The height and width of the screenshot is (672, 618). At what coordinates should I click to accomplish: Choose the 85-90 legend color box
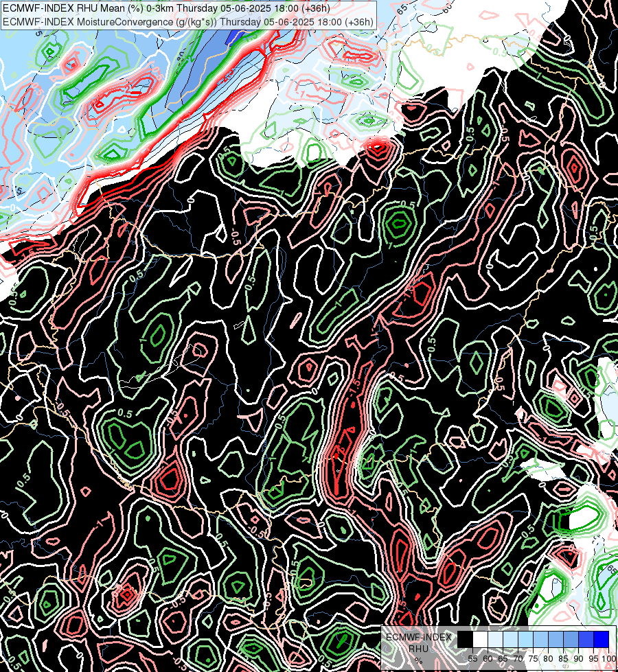pyautogui.click(x=571, y=639)
